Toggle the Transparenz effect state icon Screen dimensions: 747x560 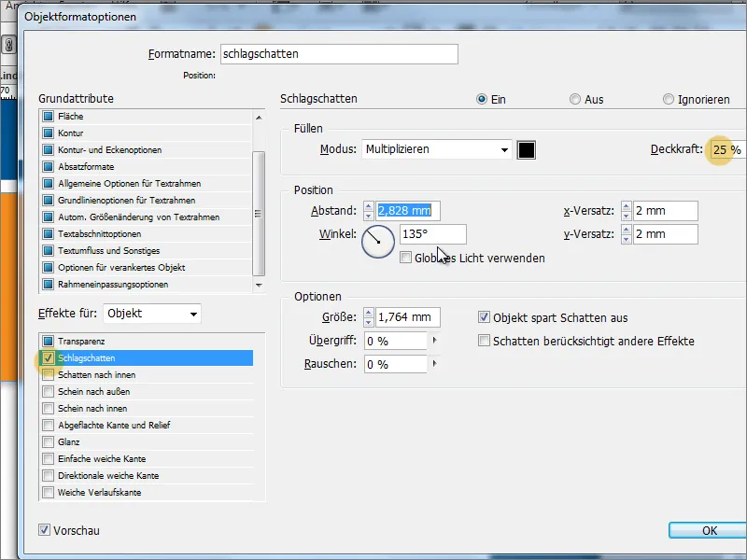tap(49, 341)
